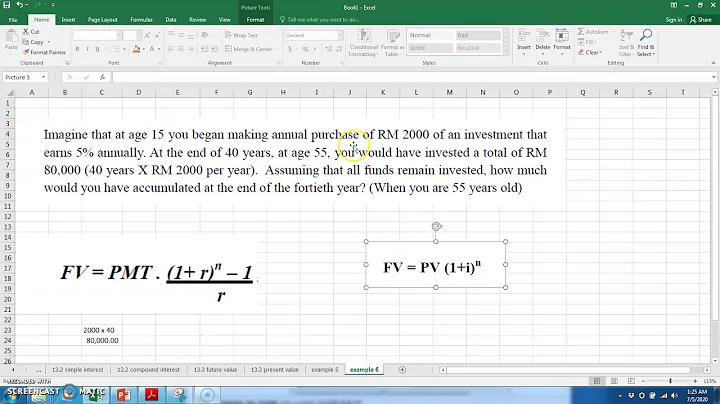Open Fill Color dropdown arrow
720x404 pixels.
tap(143, 49)
